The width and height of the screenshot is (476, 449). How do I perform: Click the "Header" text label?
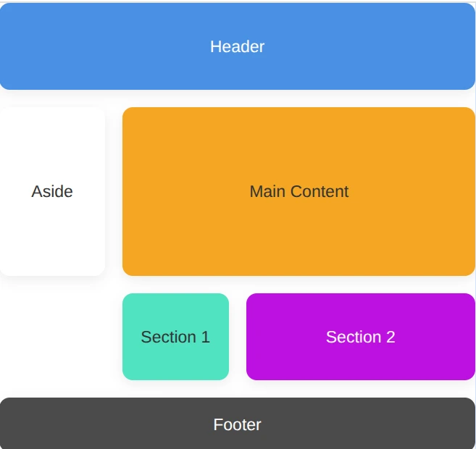237,46
